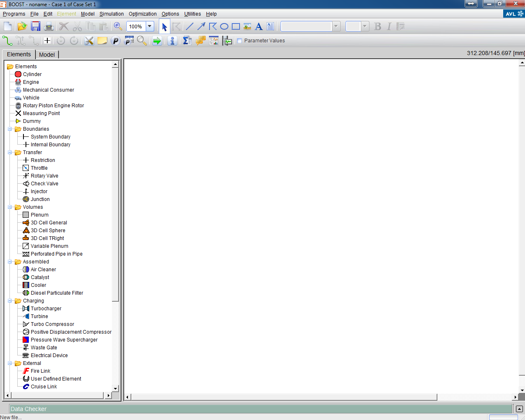Open the results chart window icon
Viewport: 525px width, 420px height.
point(214,41)
